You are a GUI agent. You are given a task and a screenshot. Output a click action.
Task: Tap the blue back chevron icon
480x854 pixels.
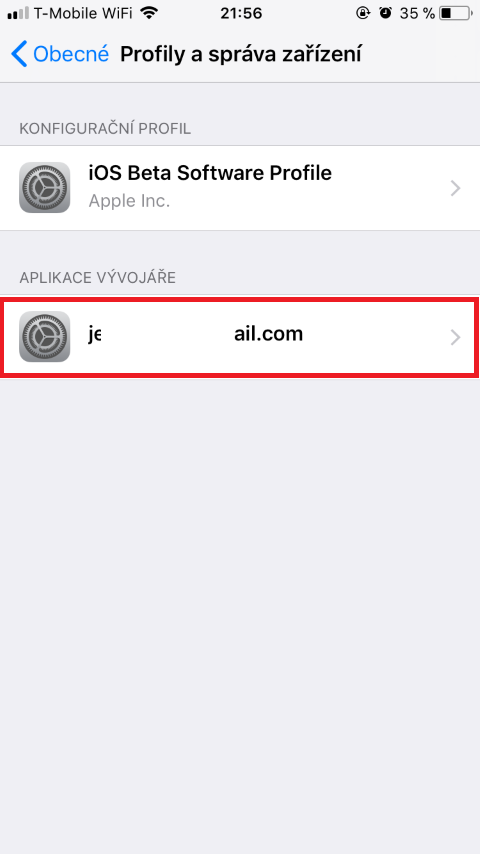tap(19, 54)
